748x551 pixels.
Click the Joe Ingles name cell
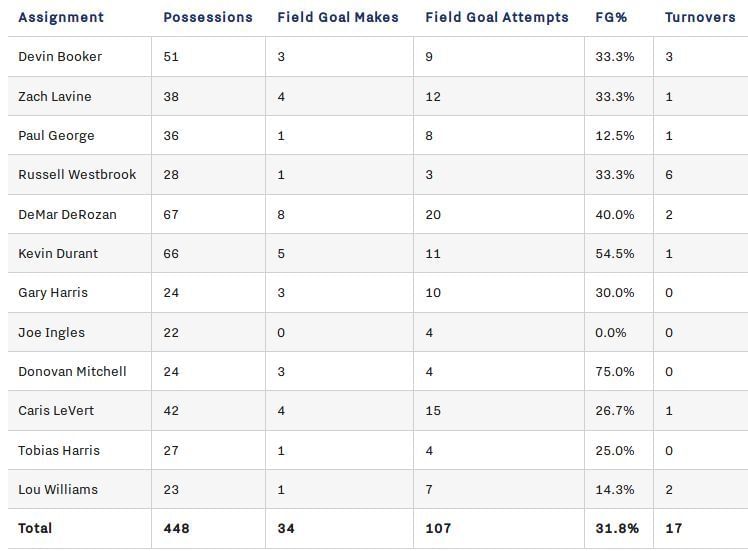click(51, 332)
